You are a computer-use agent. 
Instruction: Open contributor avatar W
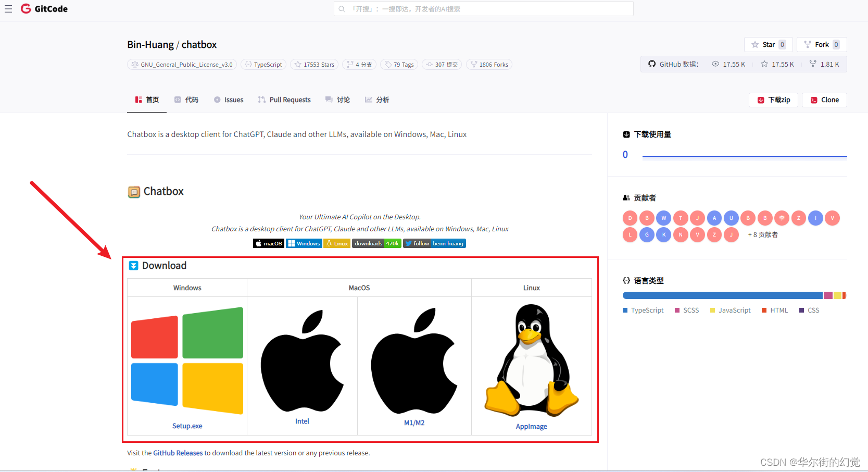coord(664,218)
